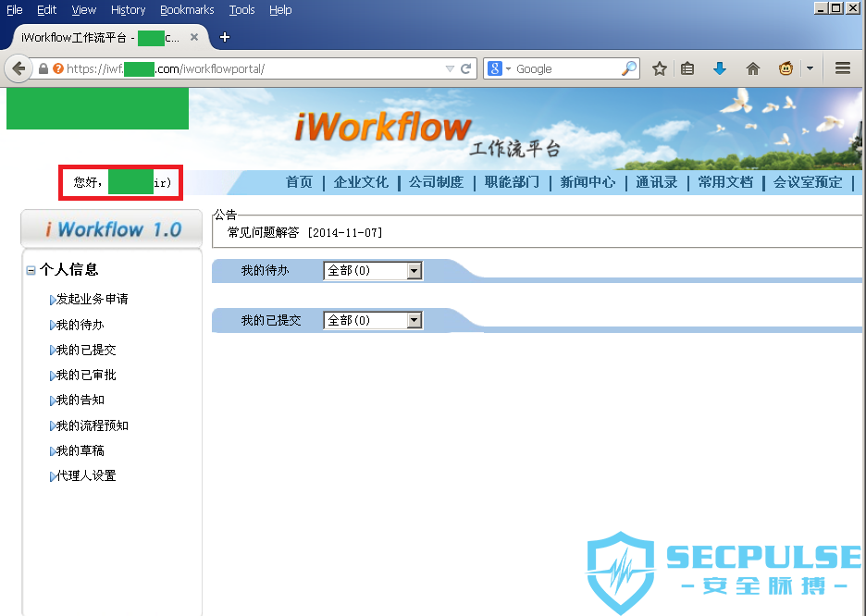Open the URL history dropdown arrow
Screen dimensions: 866x616
click(450, 69)
